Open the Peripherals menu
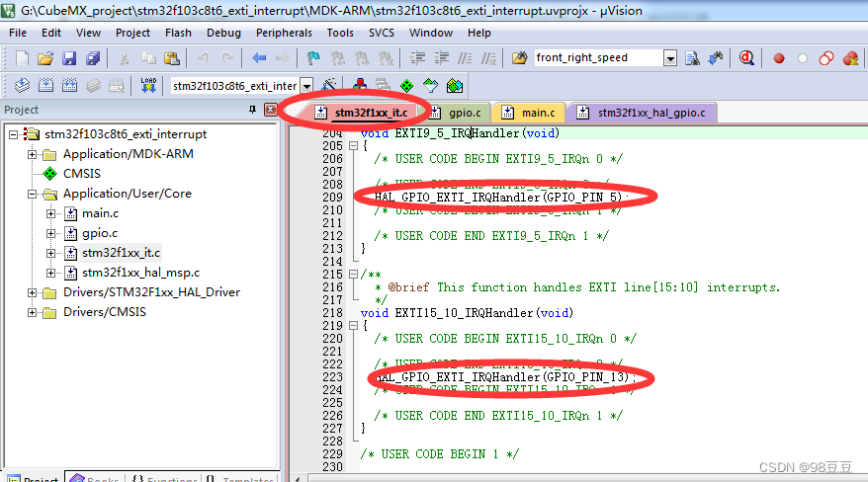 284,33
